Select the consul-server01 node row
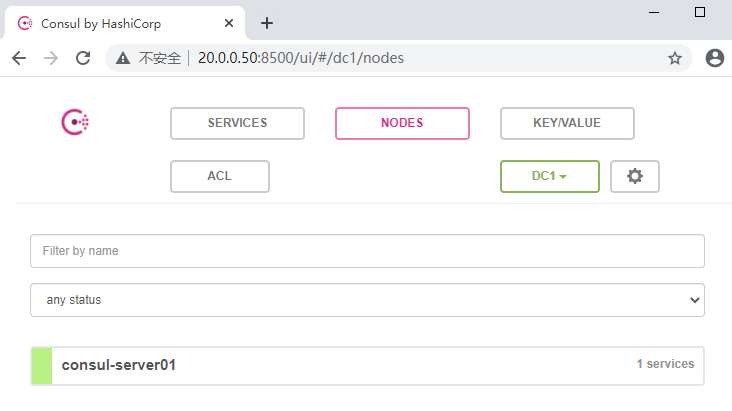This screenshot has width=732, height=411. pos(367,366)
